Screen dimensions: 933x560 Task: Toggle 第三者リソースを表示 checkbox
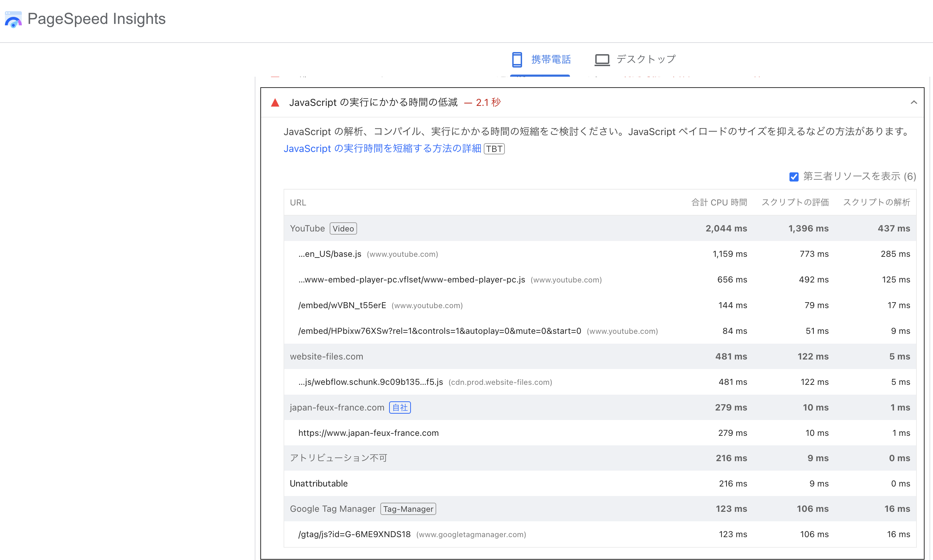click(x=794, y=177)
